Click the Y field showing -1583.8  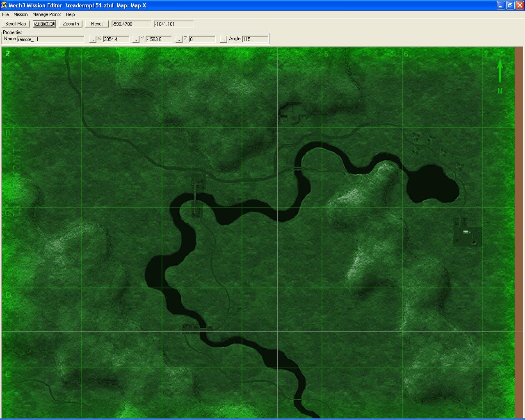(x=159, y=39)
